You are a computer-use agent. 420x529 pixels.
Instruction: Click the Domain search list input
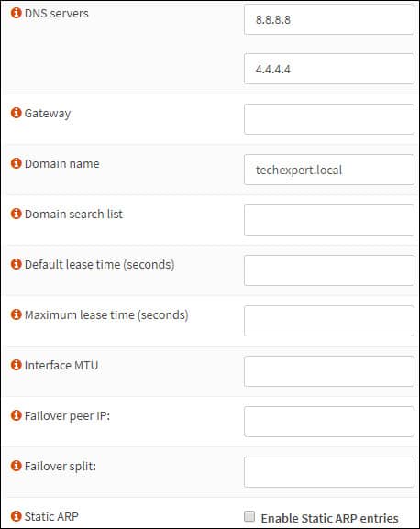(329, 220)
